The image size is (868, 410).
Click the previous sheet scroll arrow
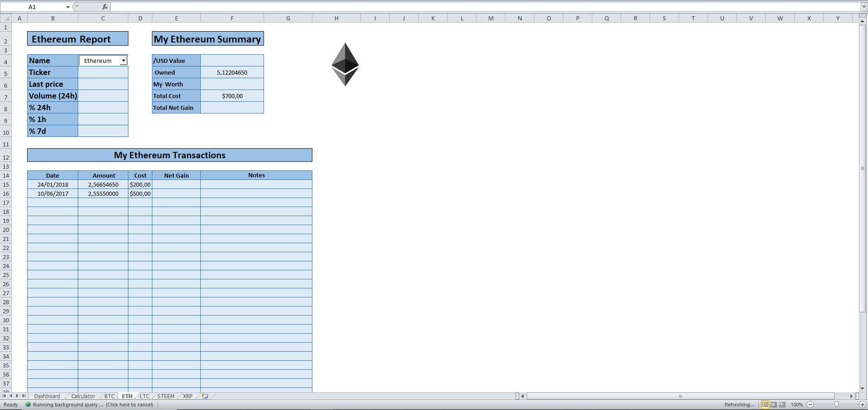[11, 396]
